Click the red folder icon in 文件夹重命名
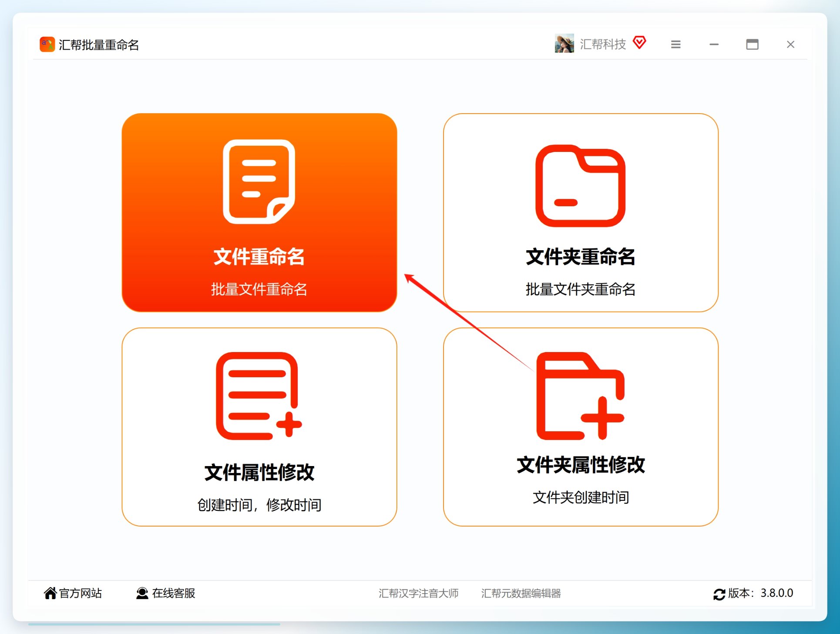Viewport: 840px width, 634px height. tap(580, 186)
